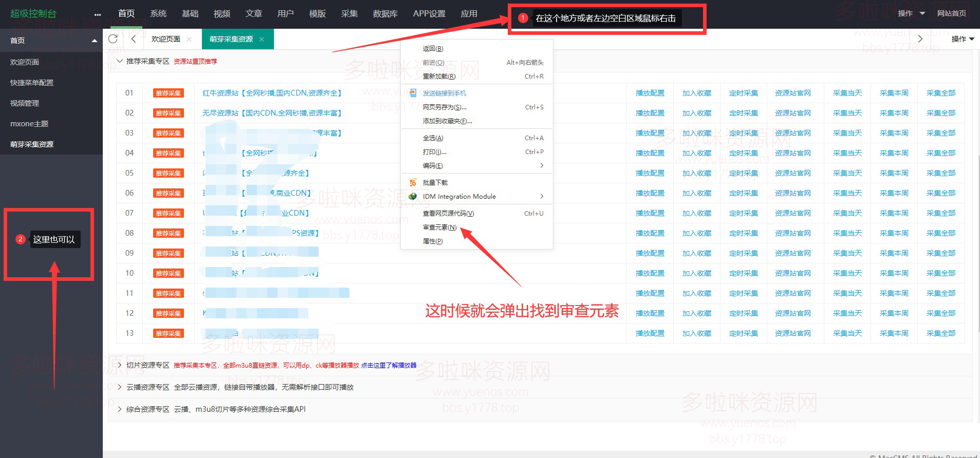Open the 视频 top navigation item
Image resolution: width=980 pixels, height=458 pixels.
click(x=222, y=14)
